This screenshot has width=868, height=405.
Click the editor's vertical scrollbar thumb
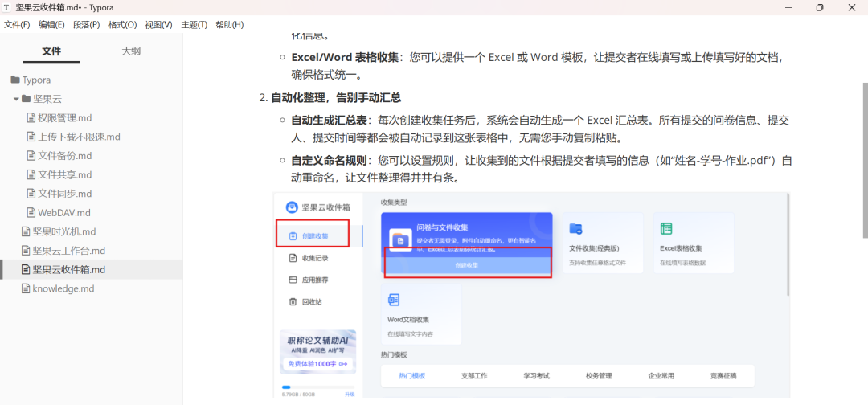point(865,161)
